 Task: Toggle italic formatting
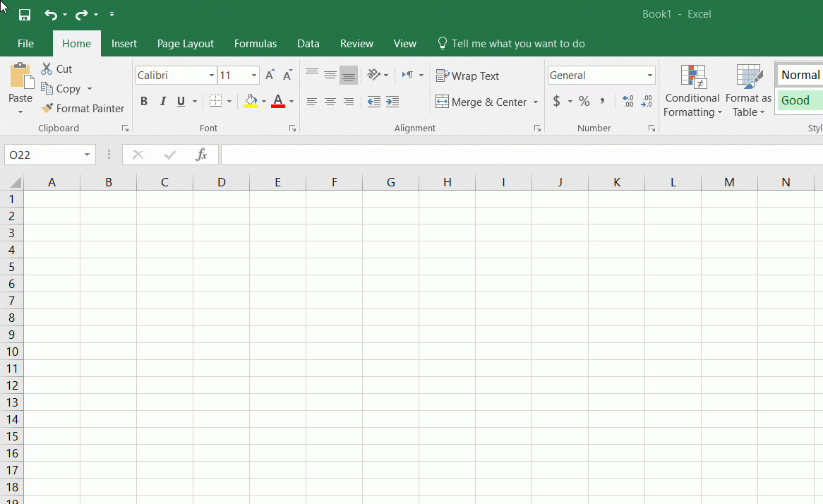163,101
